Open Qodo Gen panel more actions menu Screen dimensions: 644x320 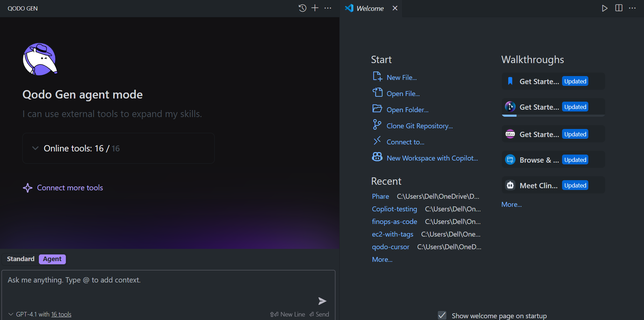pyautogui.click(x=328, y=8)
